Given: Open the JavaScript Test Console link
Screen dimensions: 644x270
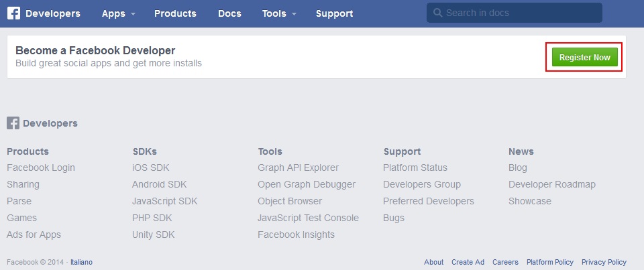Looking at the screenshot, I should coord(308,218).
